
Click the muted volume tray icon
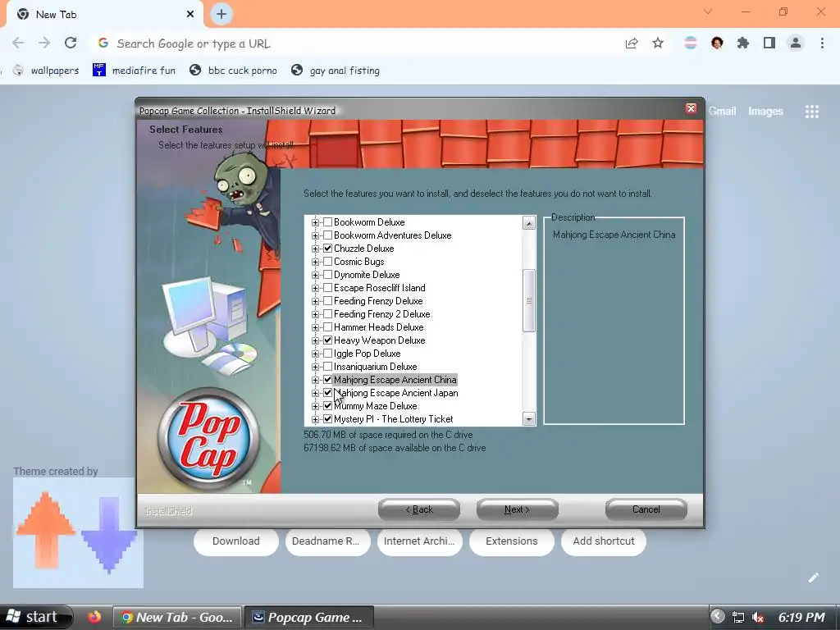757,617
